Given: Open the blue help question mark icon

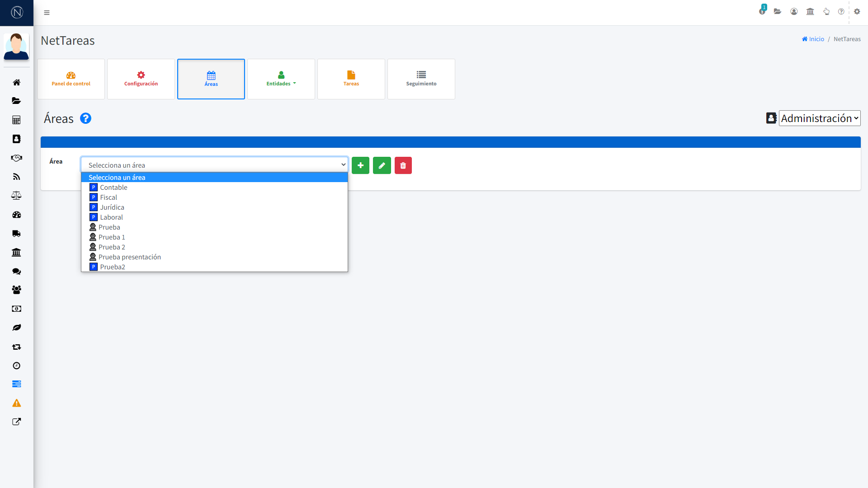Looking at the screenshot, I should tap(85, 118).
